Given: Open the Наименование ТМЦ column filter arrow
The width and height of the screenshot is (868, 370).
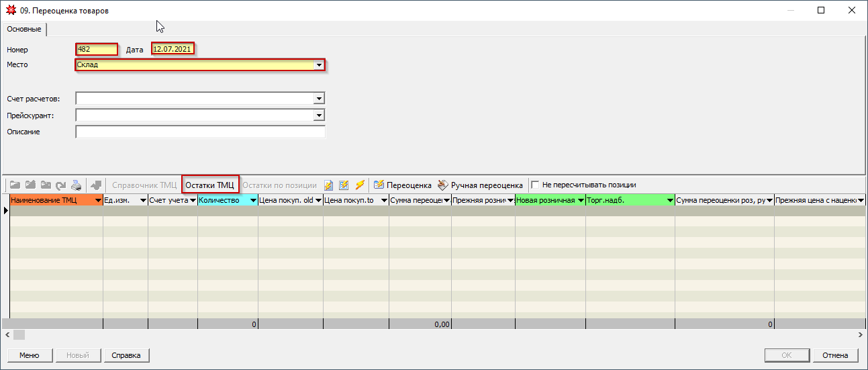Looking at the screenshot, I should [x=98, y=201].
